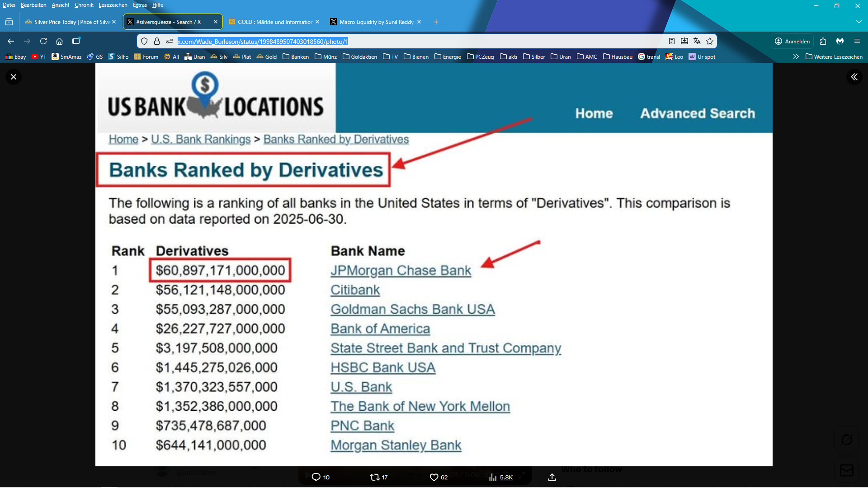
Task: Click the Anmelden account button
Action: tap(792, 41)
